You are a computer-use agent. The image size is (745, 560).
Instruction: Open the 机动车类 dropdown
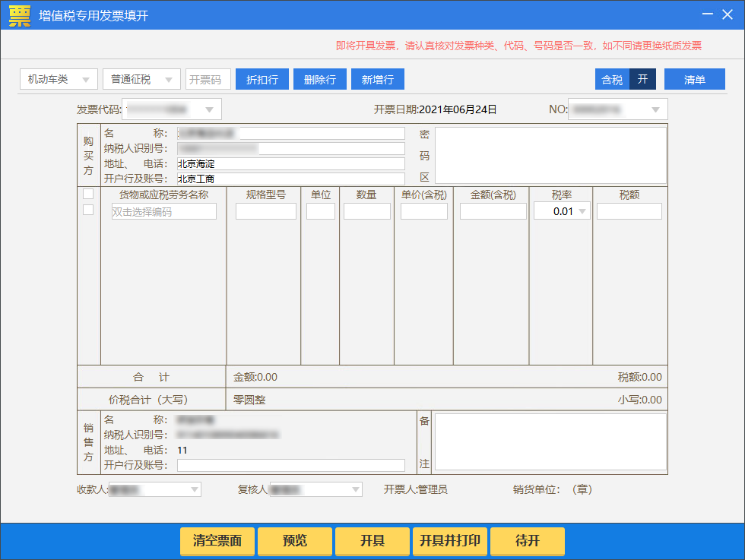pos(59,80)
